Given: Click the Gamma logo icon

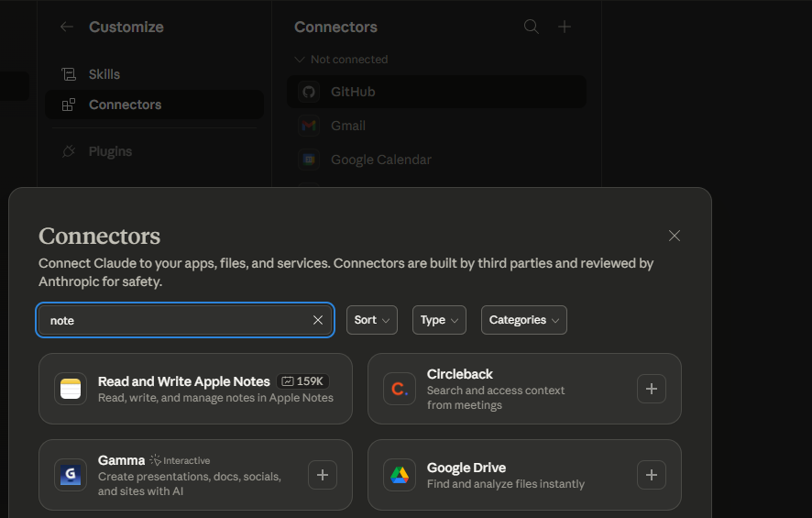Looking at the screenshot, I should (71, 475).
